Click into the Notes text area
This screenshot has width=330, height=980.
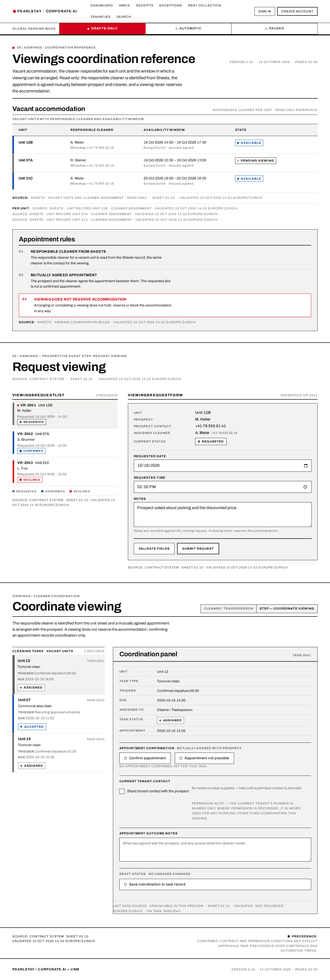click(222, 515)
